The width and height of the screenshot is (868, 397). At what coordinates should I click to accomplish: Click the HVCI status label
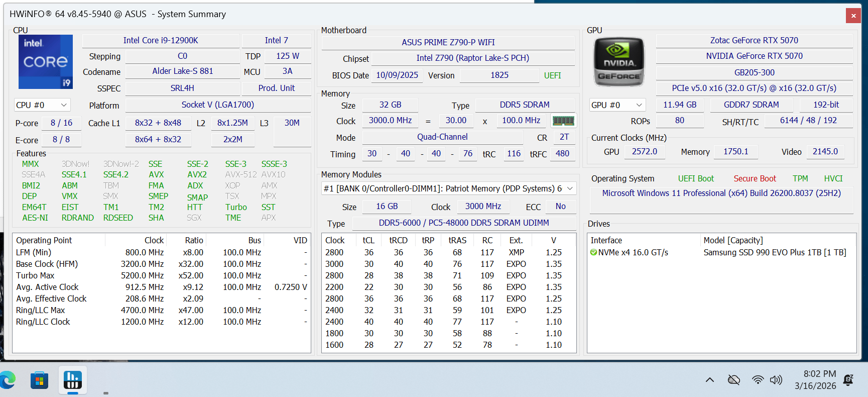pyautogui.click(x=833, y=178)
